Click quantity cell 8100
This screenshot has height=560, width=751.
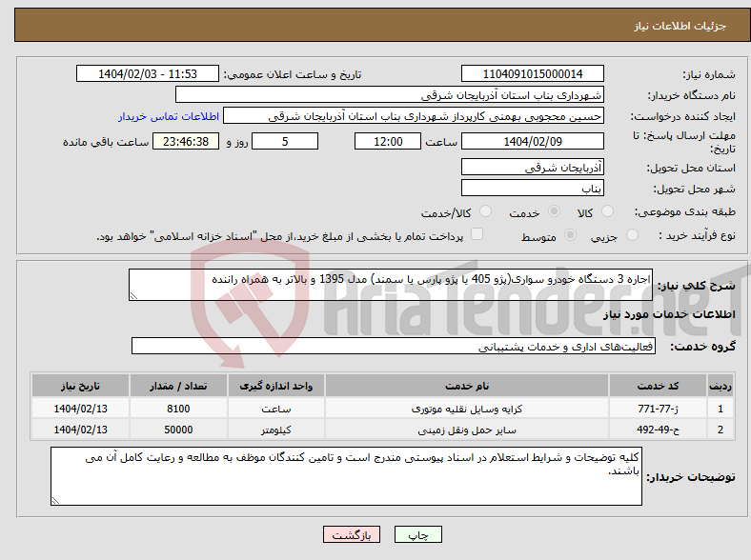[178, 409]
